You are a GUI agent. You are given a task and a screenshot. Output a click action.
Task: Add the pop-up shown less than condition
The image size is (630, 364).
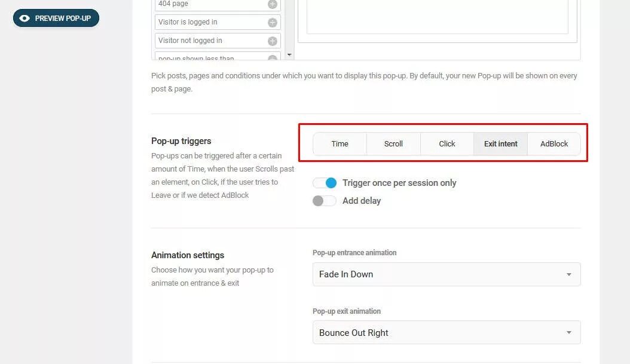tap(273, 58)
